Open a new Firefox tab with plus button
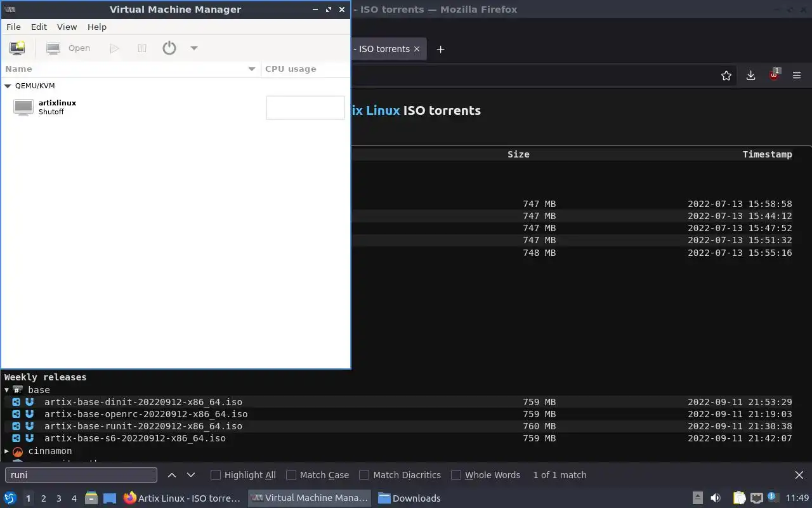Viewport: 812px width, 508px height. 441,49
